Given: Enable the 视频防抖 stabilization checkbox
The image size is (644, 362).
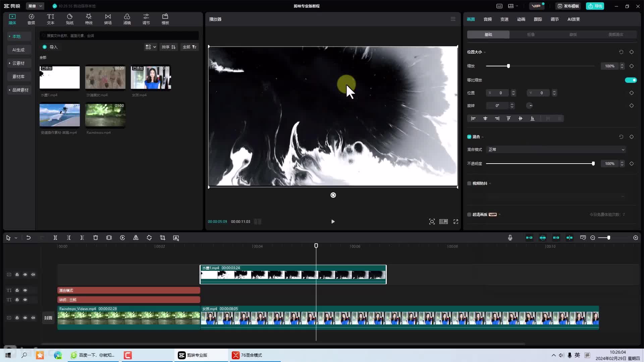Looking at the screenshot, I should pyautogui.click(x=469, y=183).
